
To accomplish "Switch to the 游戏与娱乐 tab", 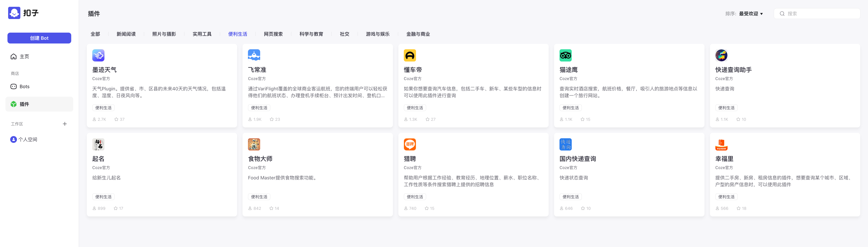I will point(378,34).
